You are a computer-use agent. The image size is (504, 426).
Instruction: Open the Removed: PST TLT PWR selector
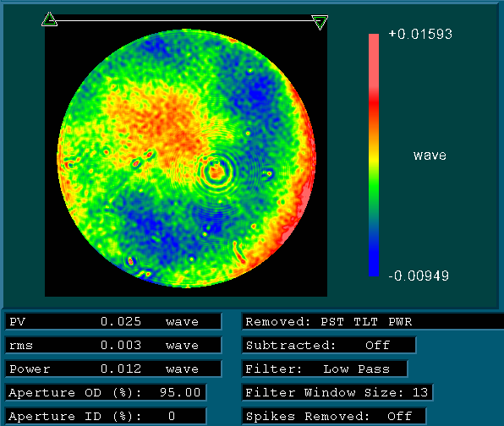coord(373,321)
